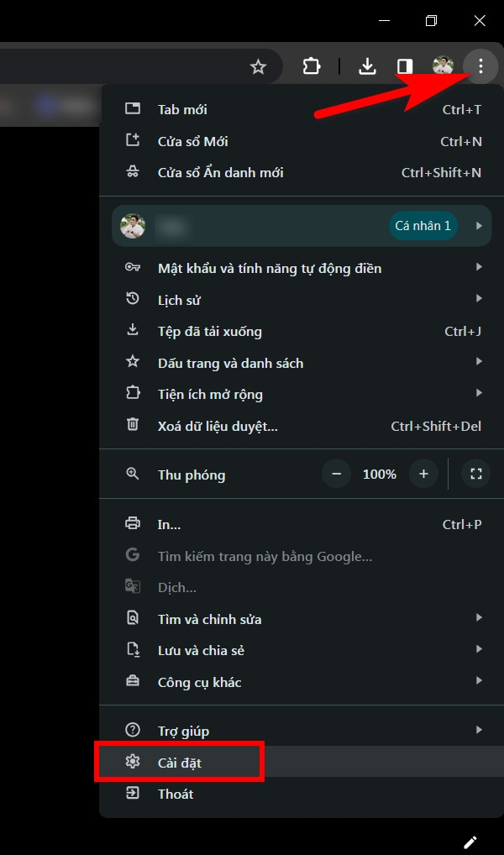Viewport: 504px width, 855px height.
Task: Click the side panel icon in toolbar
Action: [x=404, y=66]
